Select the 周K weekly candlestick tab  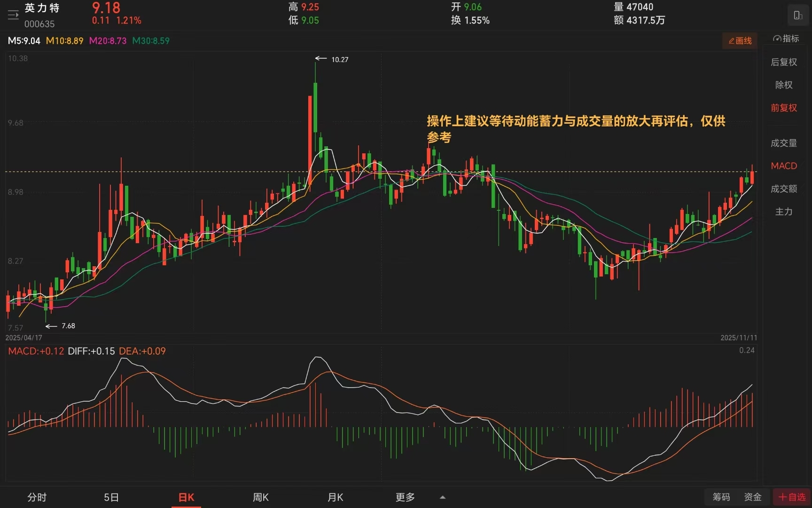click(261, 497)
